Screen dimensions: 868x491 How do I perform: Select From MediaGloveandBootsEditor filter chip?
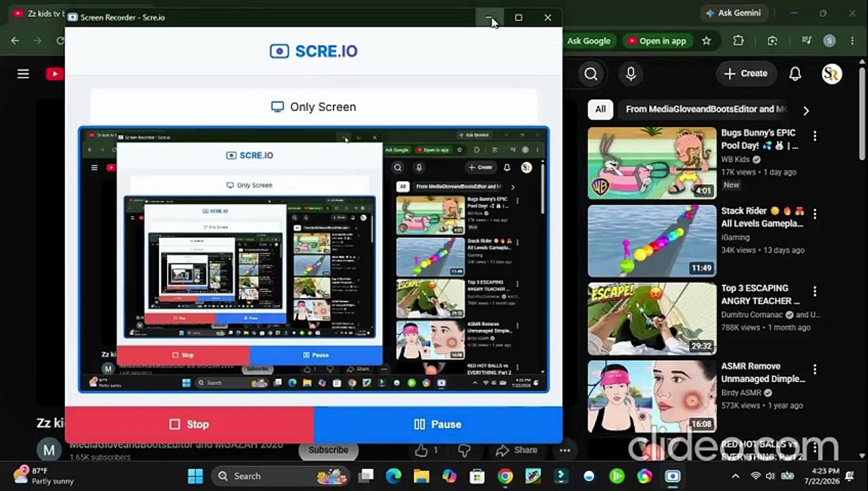pyautogui.click(x=706, y=109)
